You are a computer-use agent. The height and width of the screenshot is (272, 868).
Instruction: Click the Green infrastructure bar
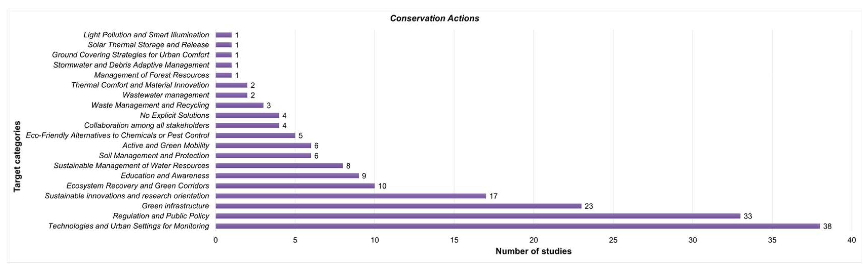coord(398,206)
